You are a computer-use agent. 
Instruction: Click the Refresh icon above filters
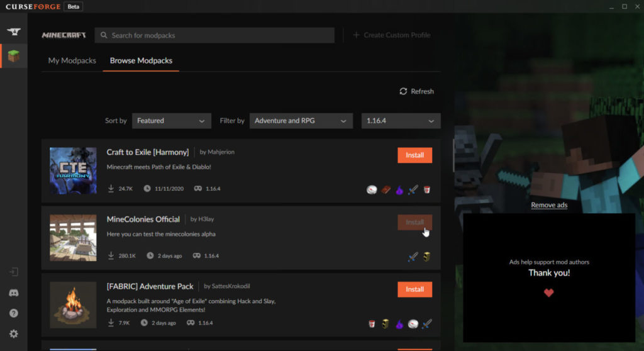click(x=403, y=91)
